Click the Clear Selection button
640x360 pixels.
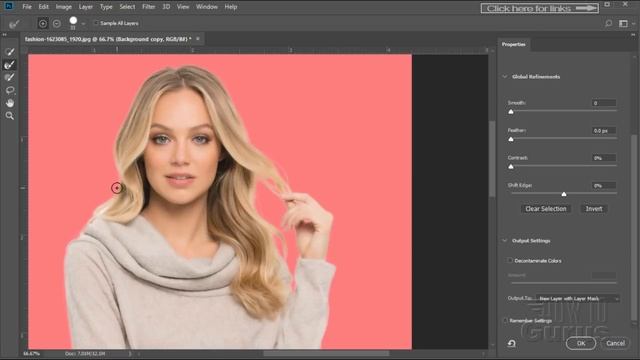pos(546,209)
